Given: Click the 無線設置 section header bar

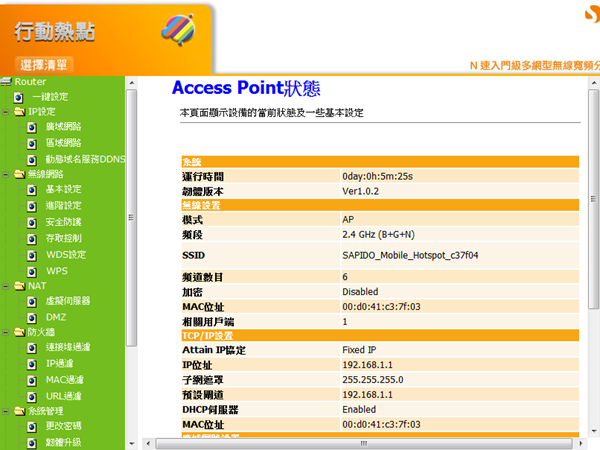Looking at the screenshot, I should click(x=380, y=205).
